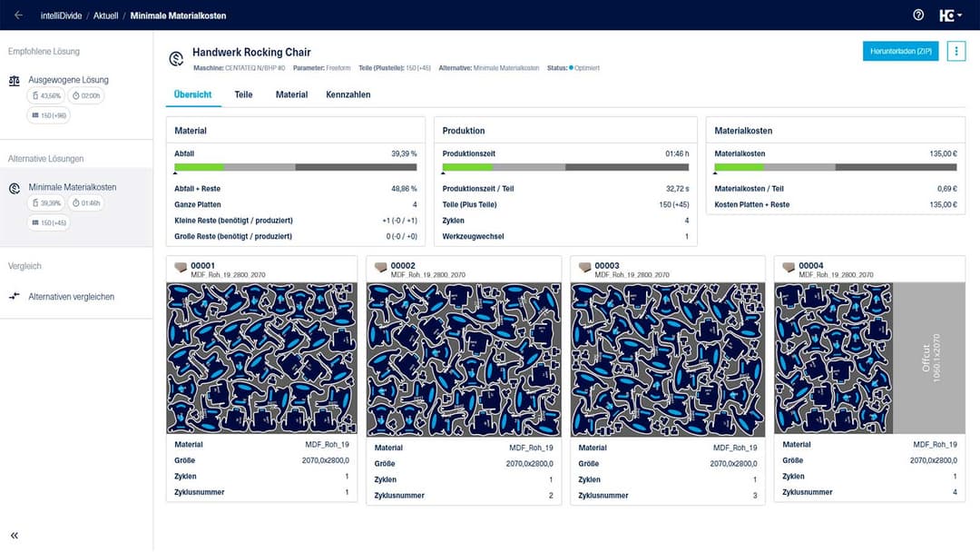This screenshot has height=552, width=980.
Task: Expand the HG account dropdown
Action: coord(951,15)
